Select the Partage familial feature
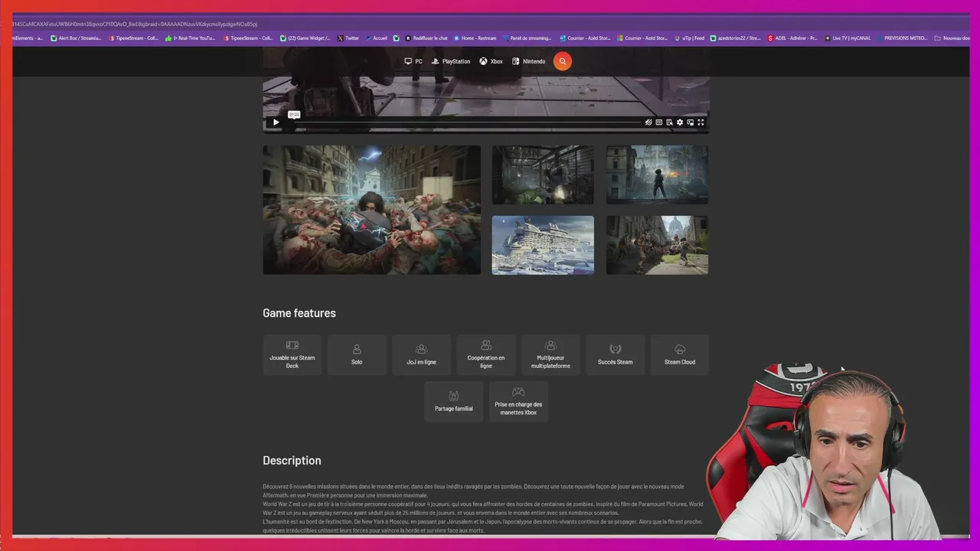Screen dimensions: 980x551 (454, 402)
